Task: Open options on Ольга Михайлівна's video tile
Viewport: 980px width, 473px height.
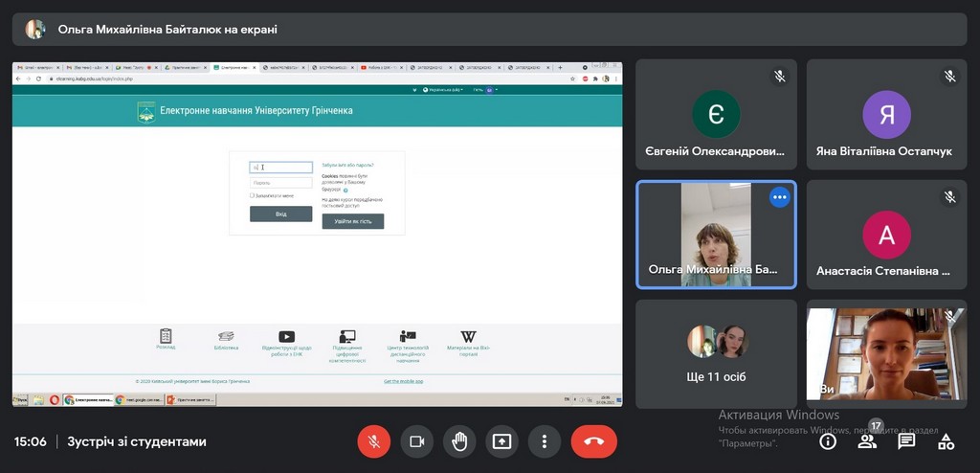Action: click(x=780, y=197)
